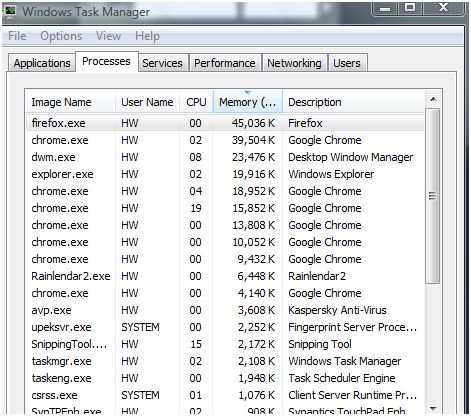
Task: Sort by Description column header
Action: (x=354, y=102)
